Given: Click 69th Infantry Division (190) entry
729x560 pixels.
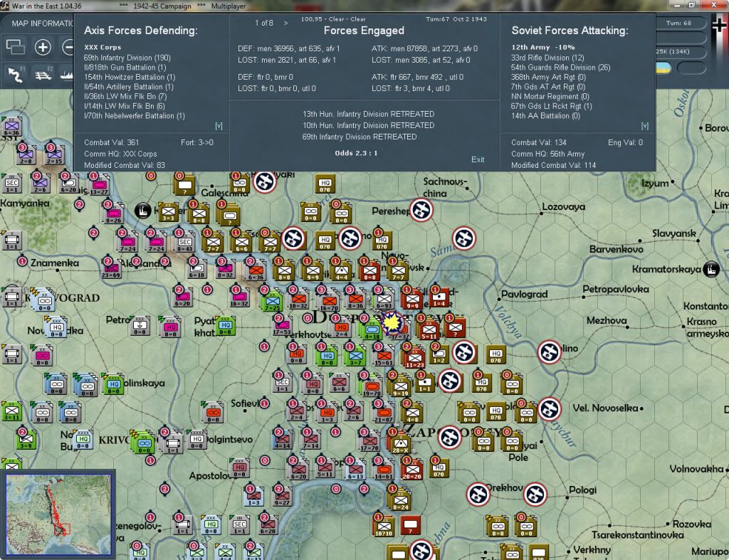Looking at the screenshot, I should (127, 58).
